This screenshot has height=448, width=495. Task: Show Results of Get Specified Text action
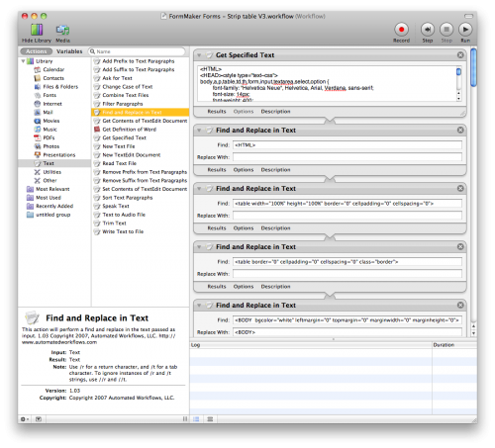217,112
